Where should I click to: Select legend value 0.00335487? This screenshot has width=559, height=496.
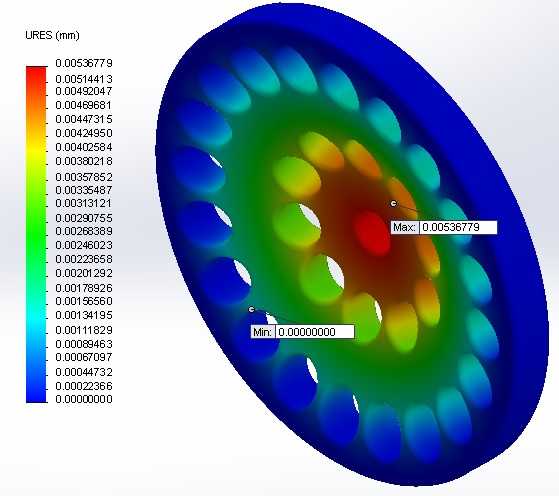click(x=84, y=190)
